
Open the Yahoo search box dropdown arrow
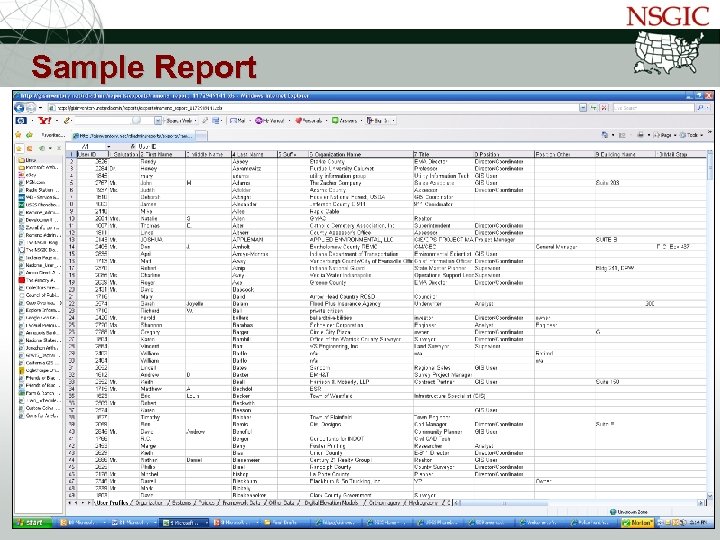coord(158,121)
